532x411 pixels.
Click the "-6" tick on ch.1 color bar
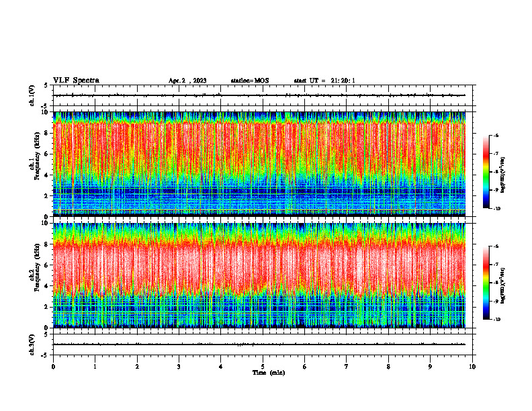point(496,136)
